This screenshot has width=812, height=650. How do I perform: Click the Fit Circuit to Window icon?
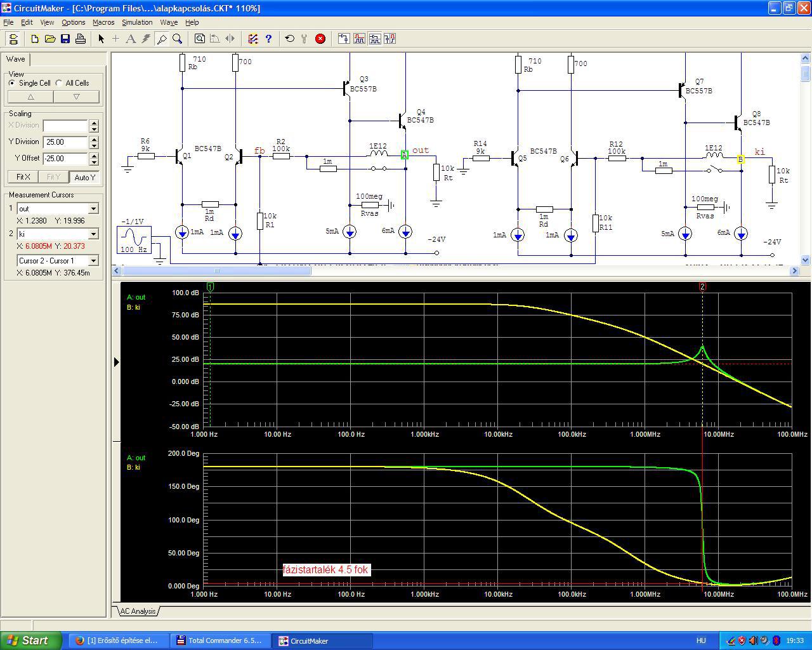(200, 39)
